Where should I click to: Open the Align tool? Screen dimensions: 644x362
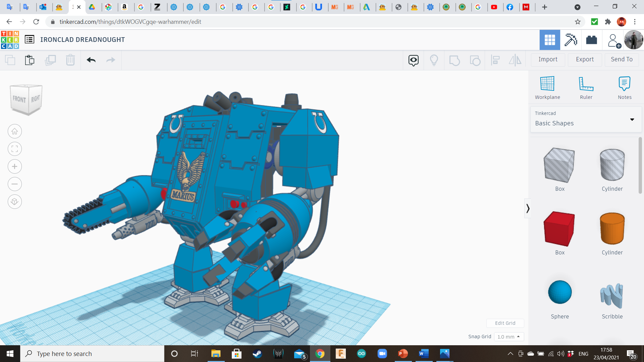495,60
